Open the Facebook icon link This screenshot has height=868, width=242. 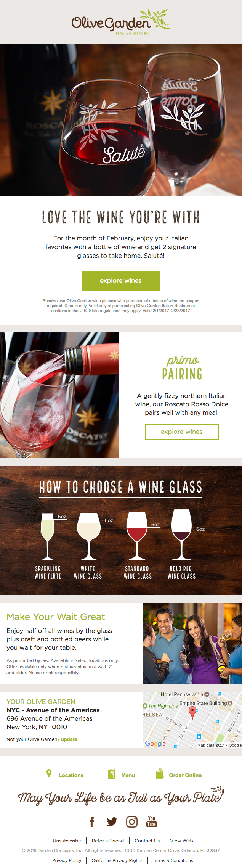click(92, 821)
